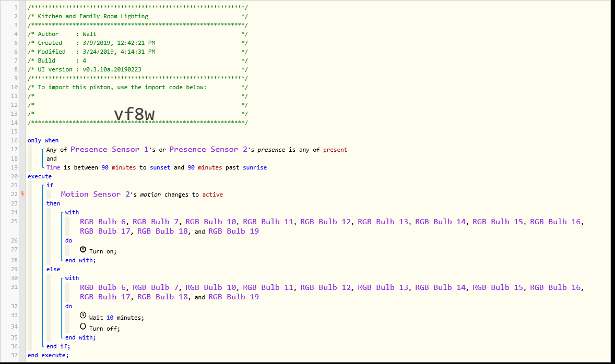Click the 'if' statement on line 21
Viewport: 615px width, 364px height.
[x=50, y=185]
